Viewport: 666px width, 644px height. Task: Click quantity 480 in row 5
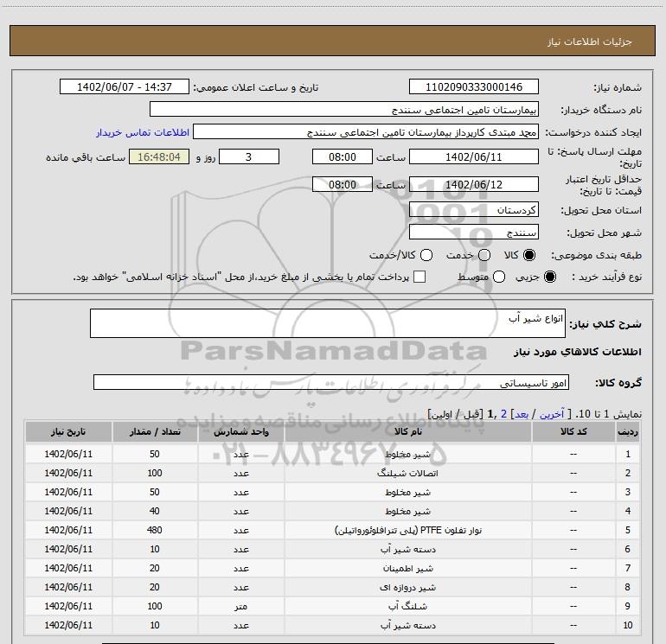(x=155, y=530)
